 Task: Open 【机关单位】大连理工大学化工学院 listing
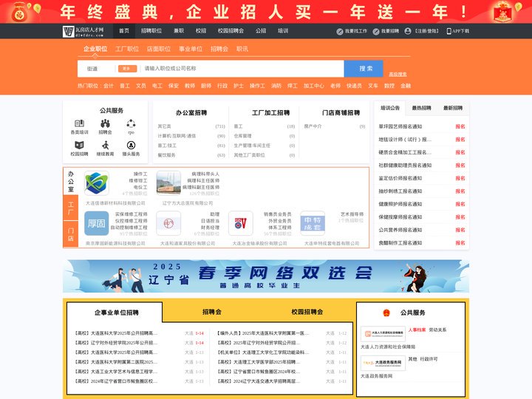(263, 352)
